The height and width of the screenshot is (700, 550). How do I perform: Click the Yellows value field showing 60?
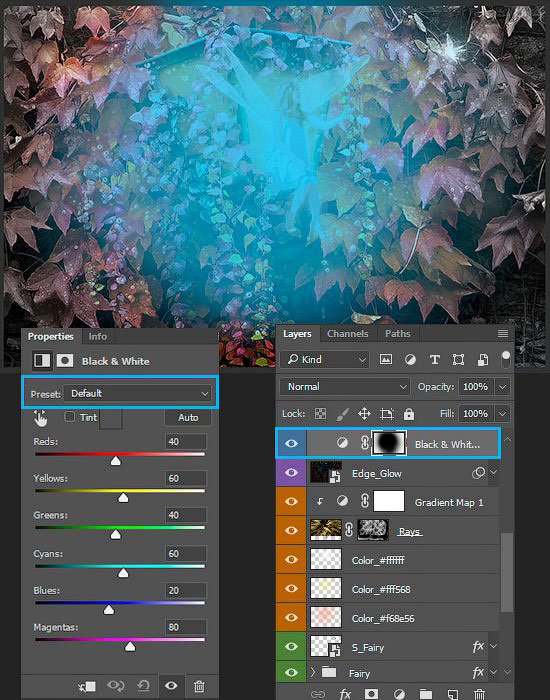point(186,478)
